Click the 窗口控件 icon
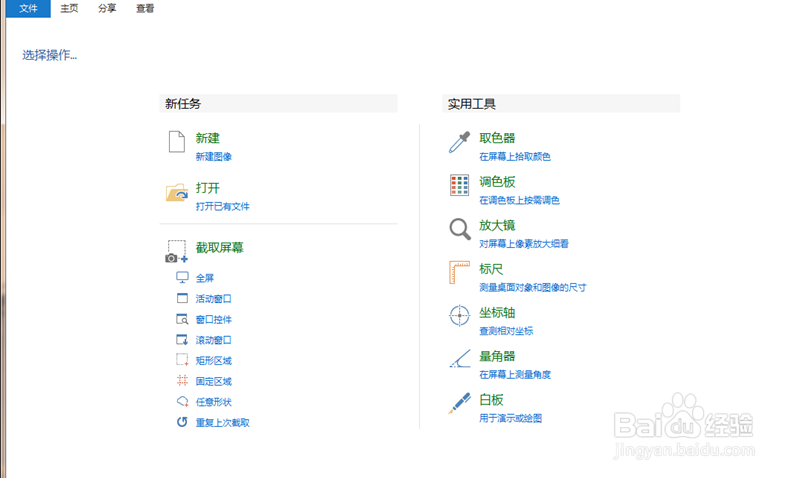This screenshot has width=800, height=478. [x=182, y=319]
